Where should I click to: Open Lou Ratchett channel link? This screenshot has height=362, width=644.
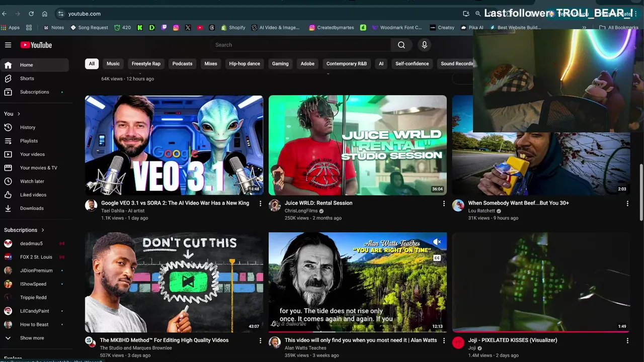click(481, 211)
